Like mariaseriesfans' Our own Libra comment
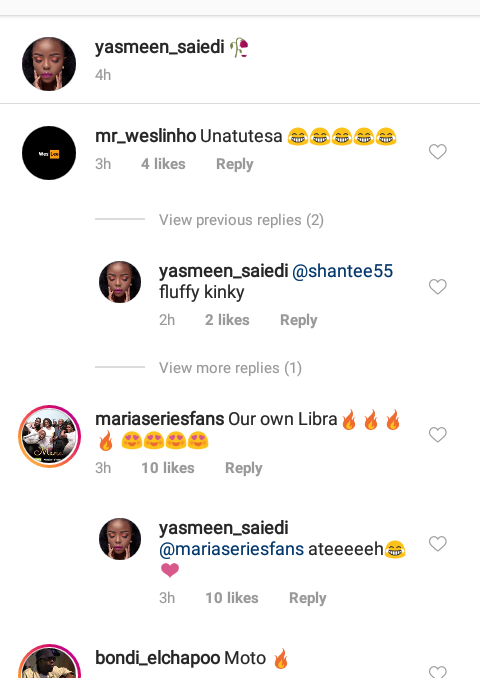 pos(437,434)
